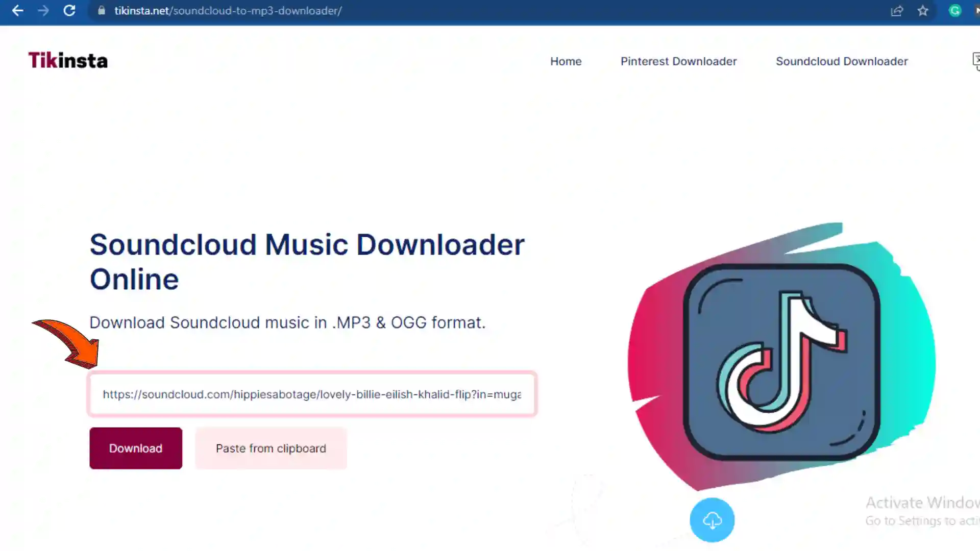
Task: Open Soundcloud Downloader from the navigation
Action: tap(842, 61)
